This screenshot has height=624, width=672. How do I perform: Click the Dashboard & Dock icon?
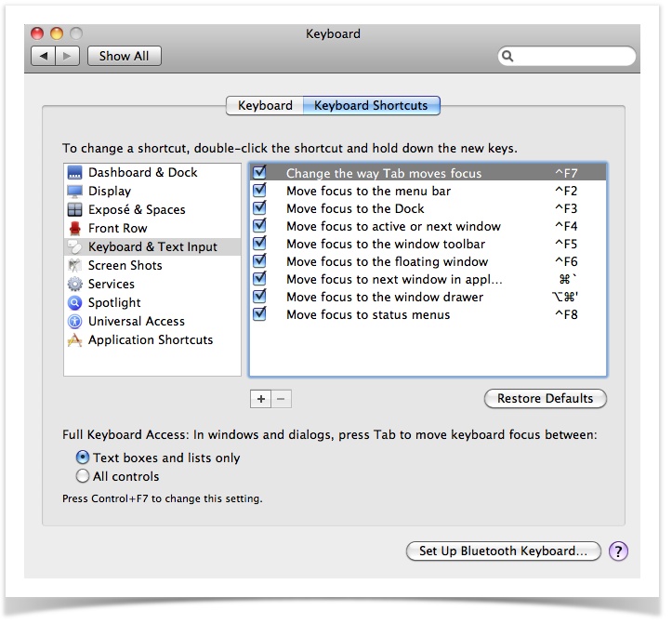74,172
